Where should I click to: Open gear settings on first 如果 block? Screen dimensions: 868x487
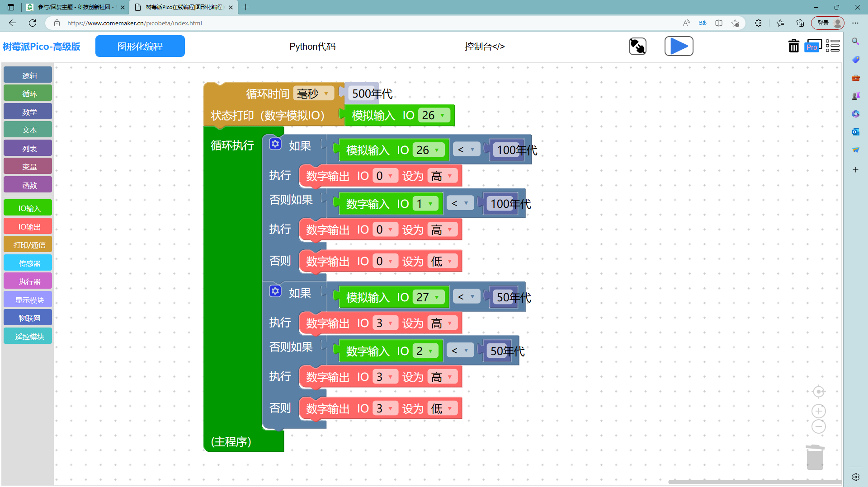coord(275,144)
